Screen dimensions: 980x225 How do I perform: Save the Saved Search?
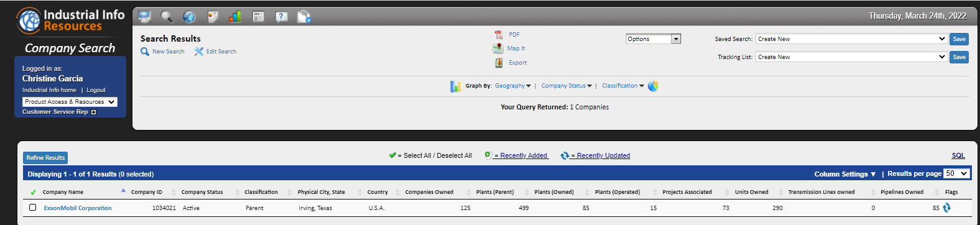(959, 39)
